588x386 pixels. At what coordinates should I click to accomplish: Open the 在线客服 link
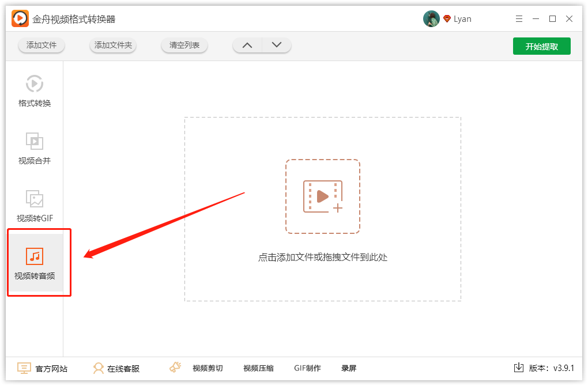point(123,369)
